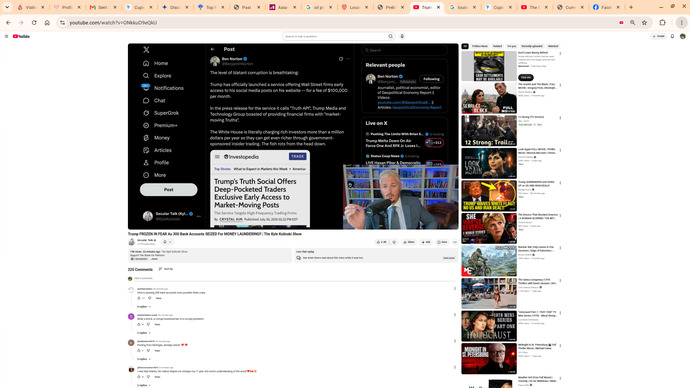Click the Open panel button for chat replay
Viewport: 690px width, 388px height.
[449, 258]
